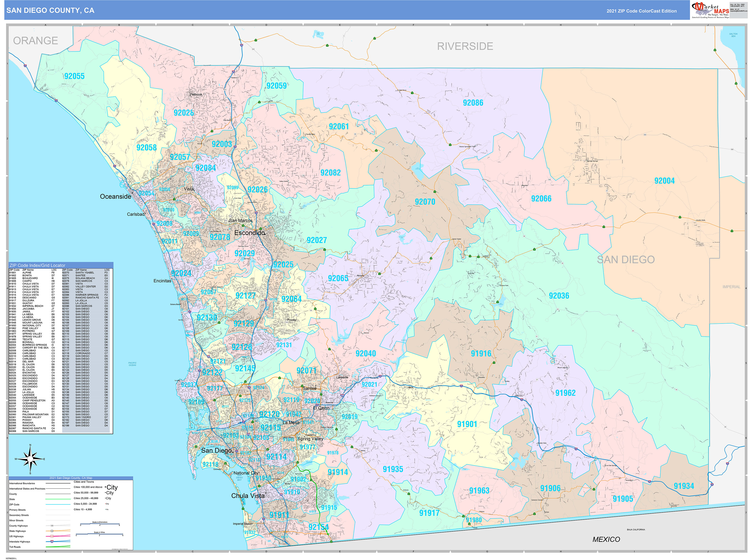Click the large 92004 ZIP label on the map
Image resolution: width=751 pixels, height=560 pixels.
664,181
